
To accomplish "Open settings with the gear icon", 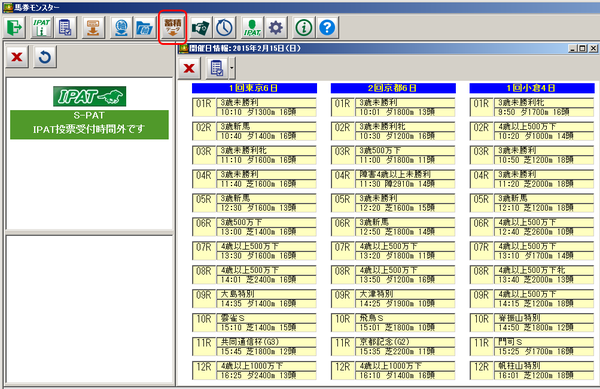I will [276, 28].
